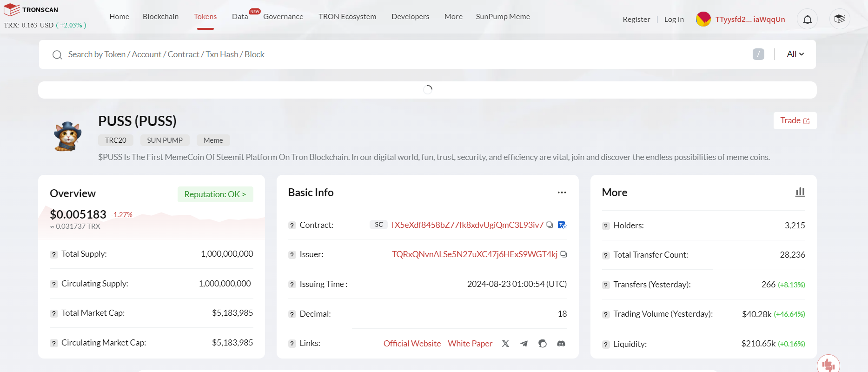This screenshot has width=868, height=372.
Task: Open the notifications bell
Action: (808, 19)
